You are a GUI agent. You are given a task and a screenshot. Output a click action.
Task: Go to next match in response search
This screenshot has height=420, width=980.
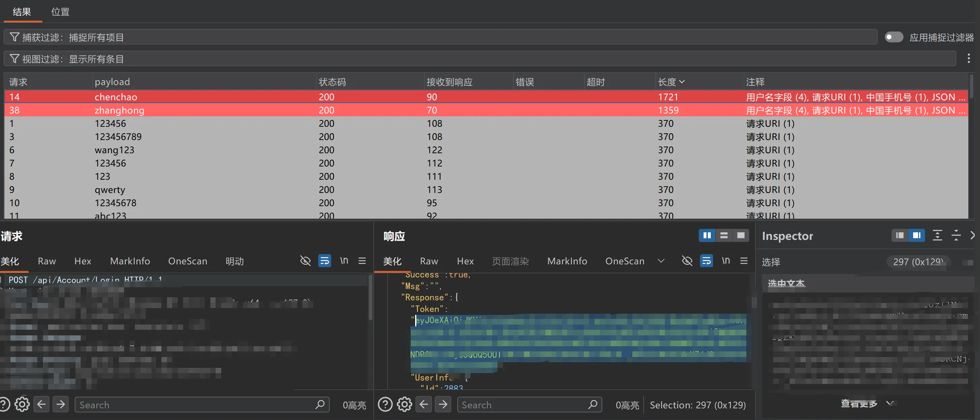coord(443,404)
